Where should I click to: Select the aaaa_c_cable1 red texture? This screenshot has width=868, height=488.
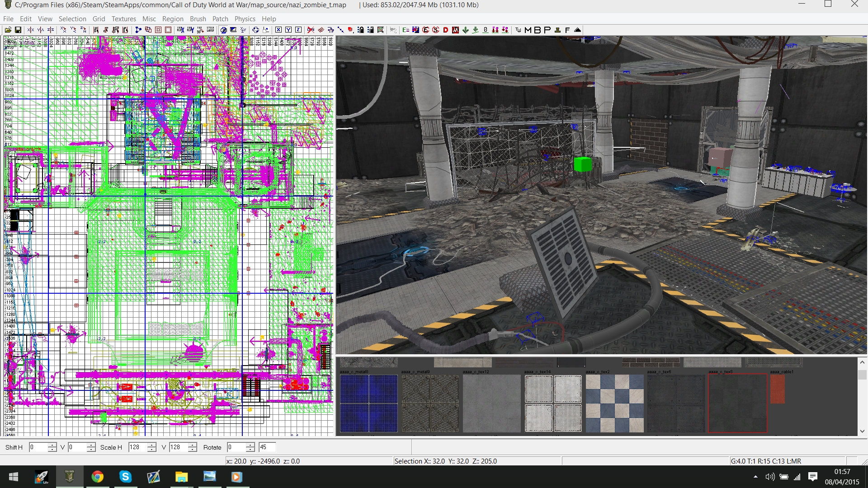coord(778,389)
